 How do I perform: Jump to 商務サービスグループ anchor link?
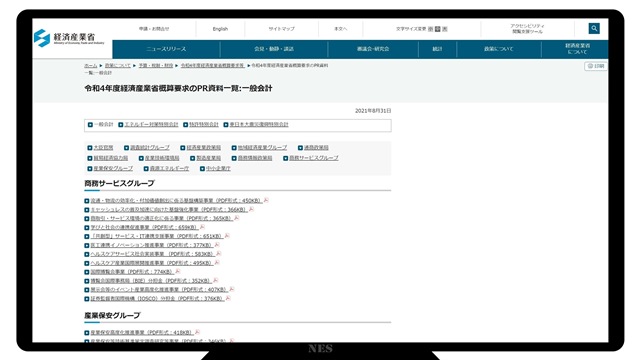313,158
